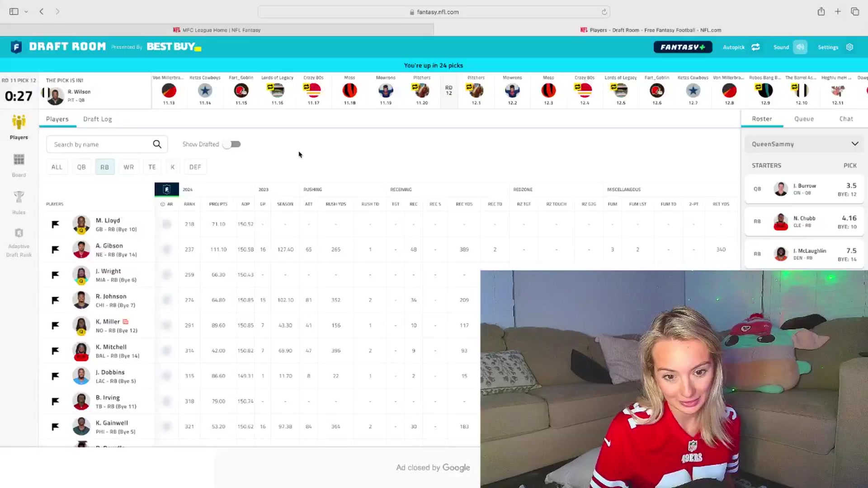Image resolution: width=868 pixels, height=488 pixels.
Task: Open the Players sidebar icon
Action: click(19, 127)
